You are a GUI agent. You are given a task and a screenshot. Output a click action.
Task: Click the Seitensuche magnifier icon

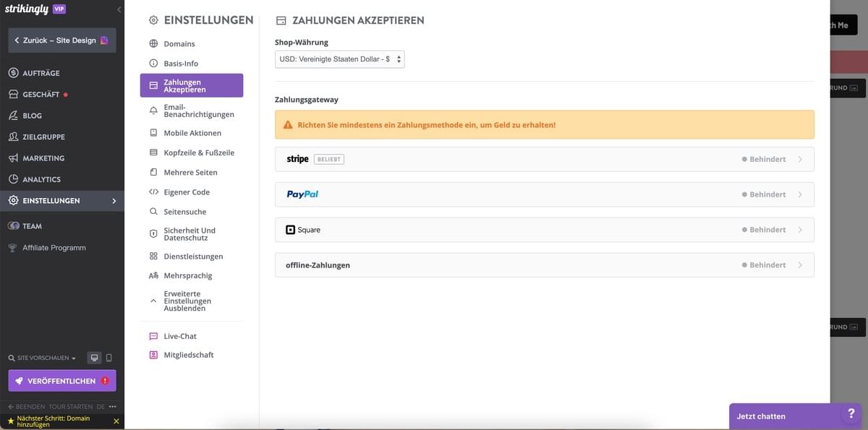pyautogui.click(x=152, y=211)
